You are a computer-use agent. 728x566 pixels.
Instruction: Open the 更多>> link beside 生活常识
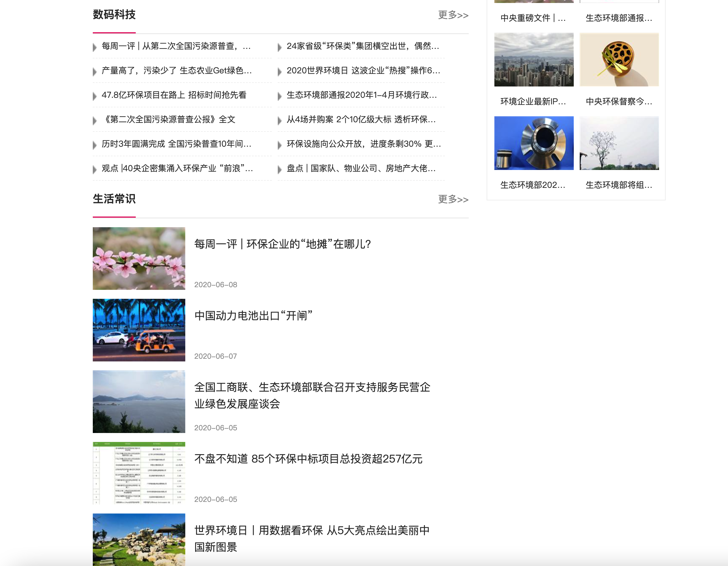453,199
